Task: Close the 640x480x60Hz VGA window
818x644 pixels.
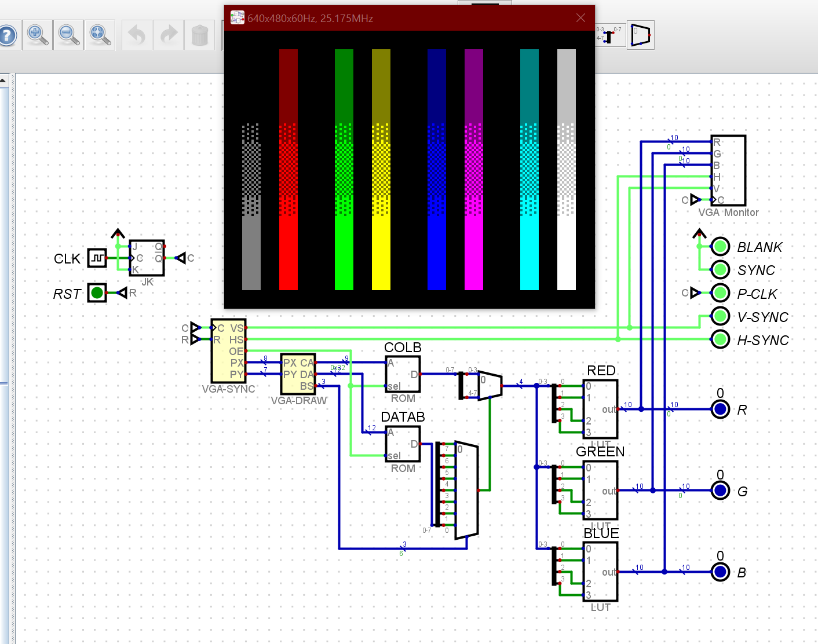Action: 580,18
